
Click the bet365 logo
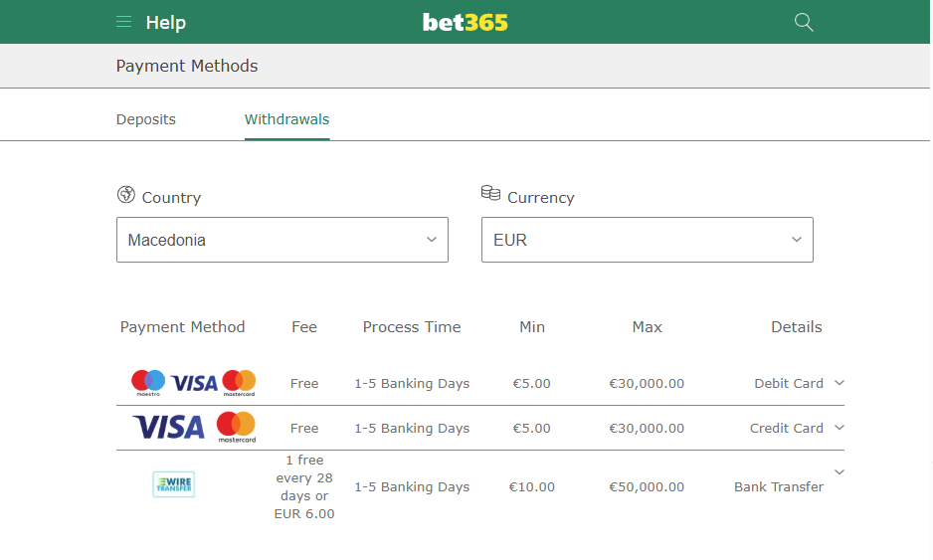466,23
